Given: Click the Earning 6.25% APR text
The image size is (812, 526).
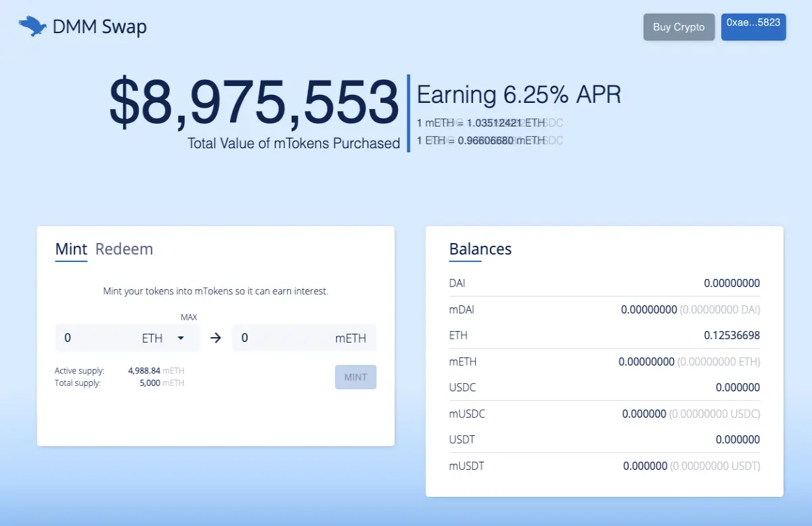Looking at the screenshot, I should tap(519, 95).
